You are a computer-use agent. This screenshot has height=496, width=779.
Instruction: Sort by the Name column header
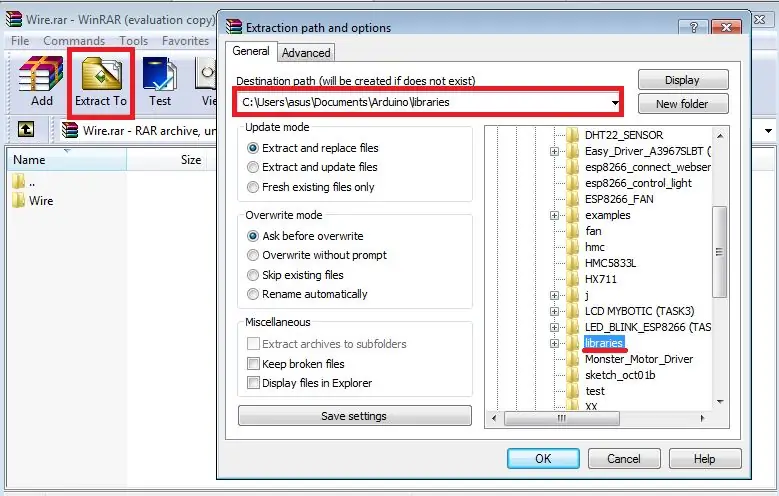[67, 160]
